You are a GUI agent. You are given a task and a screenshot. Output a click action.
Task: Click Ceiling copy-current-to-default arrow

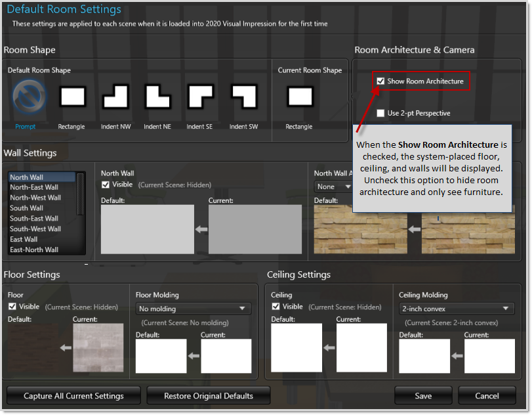pyautogui.click(x=329, y=348)
